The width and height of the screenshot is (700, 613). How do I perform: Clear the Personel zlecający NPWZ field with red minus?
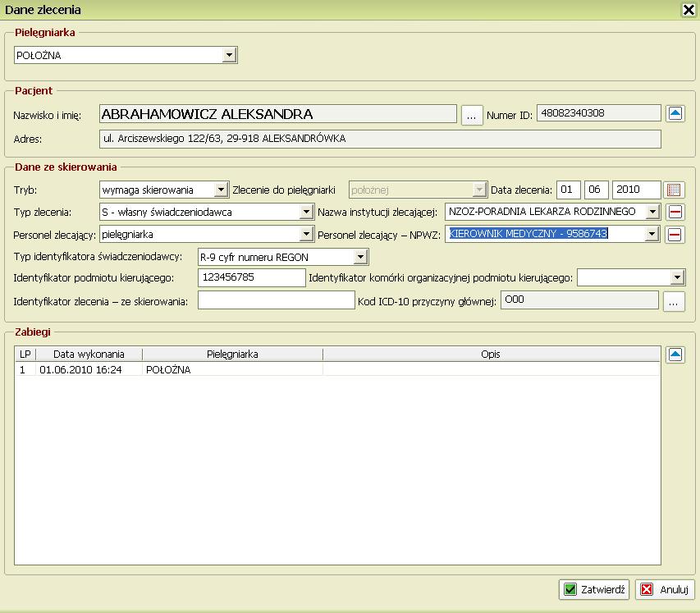675,234
